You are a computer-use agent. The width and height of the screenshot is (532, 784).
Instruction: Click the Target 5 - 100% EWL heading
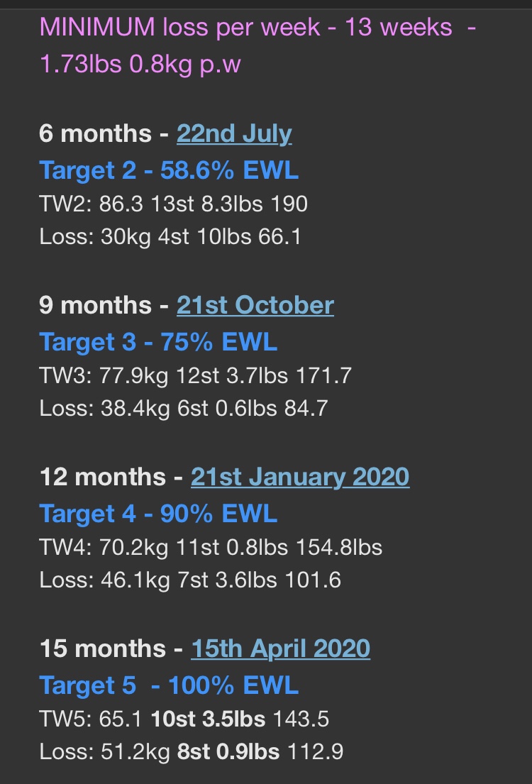(x=169, y=685)
